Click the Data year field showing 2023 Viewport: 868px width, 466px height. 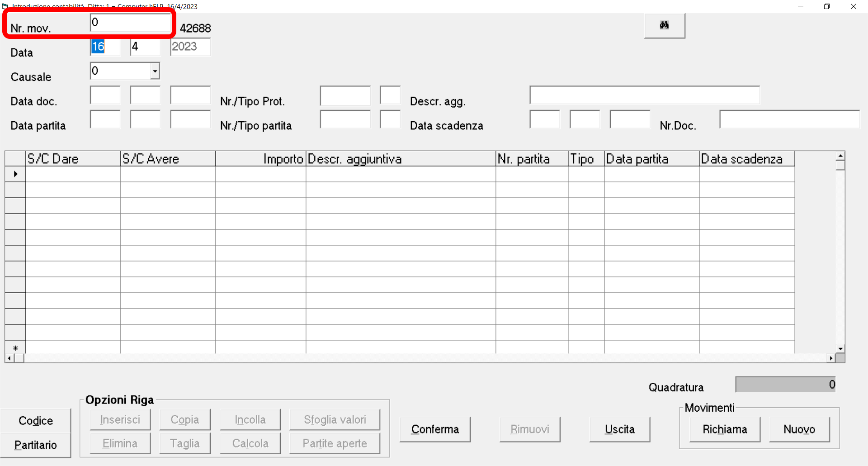point(190,47)
